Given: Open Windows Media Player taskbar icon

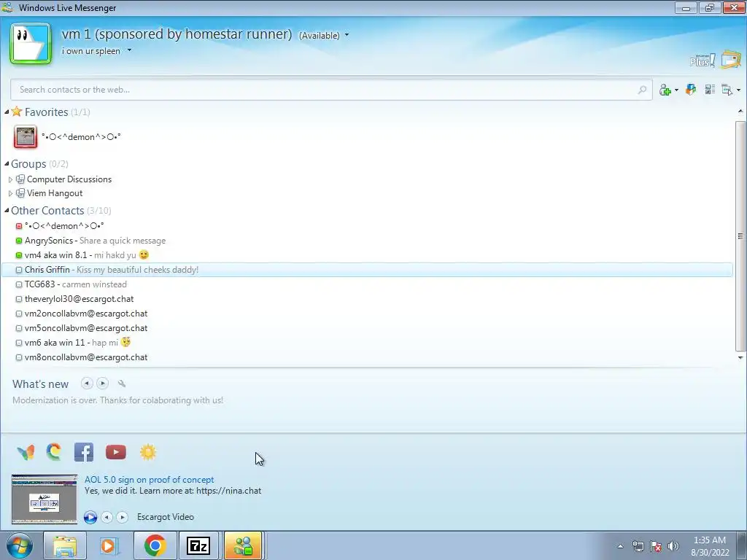Looking at the screenshot, I should pos(109,545).
